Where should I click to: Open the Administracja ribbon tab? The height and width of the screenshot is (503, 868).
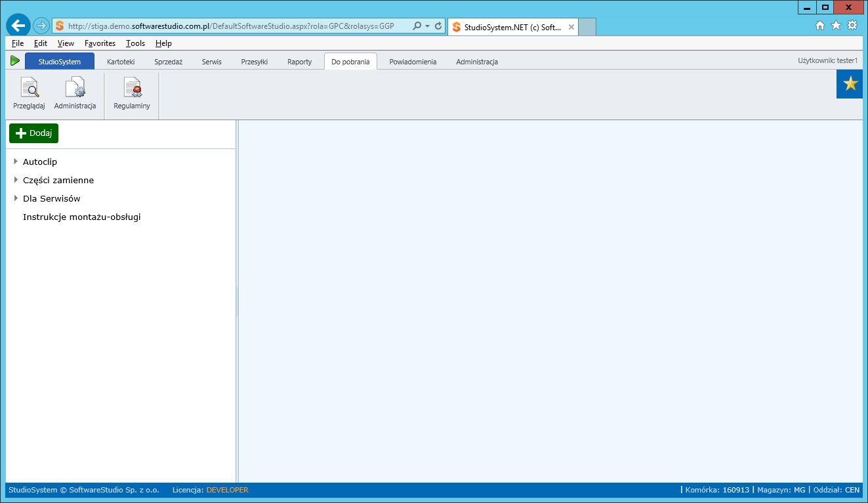(477, 62)
